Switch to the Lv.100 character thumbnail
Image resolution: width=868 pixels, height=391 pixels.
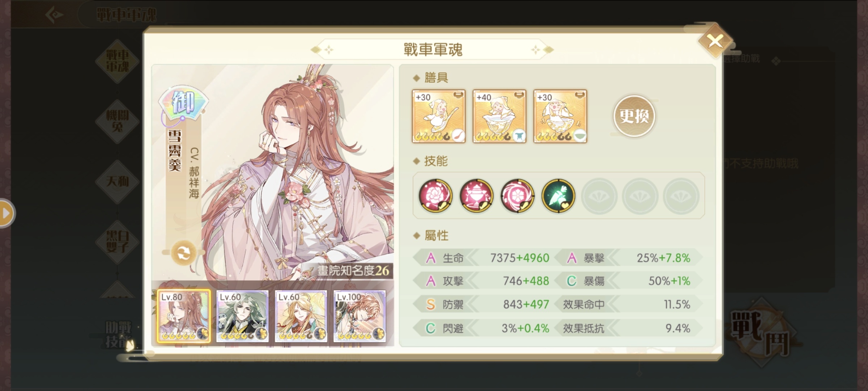point(359,316)
